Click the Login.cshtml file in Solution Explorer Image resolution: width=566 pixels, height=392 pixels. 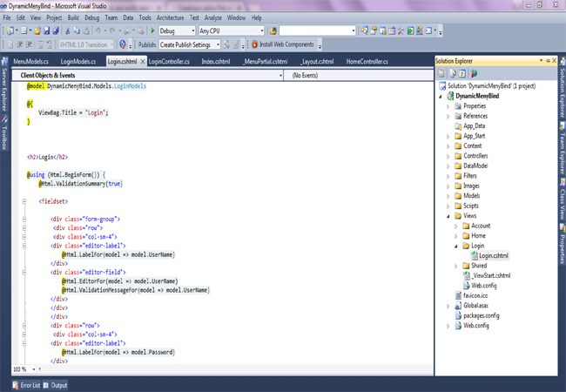point(493,255)
